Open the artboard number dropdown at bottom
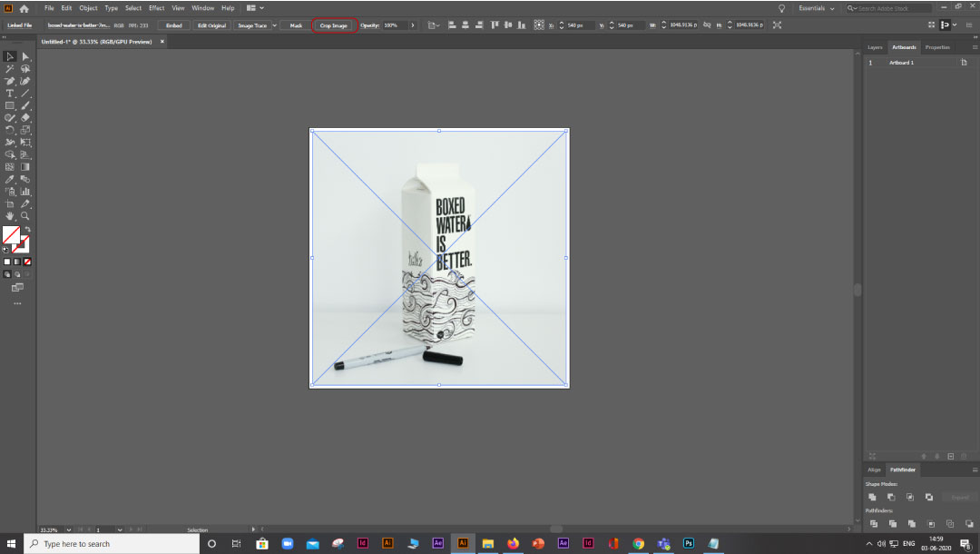Image resolution: width=980 pixels, height=554 pixels. (x=120, y=529)
